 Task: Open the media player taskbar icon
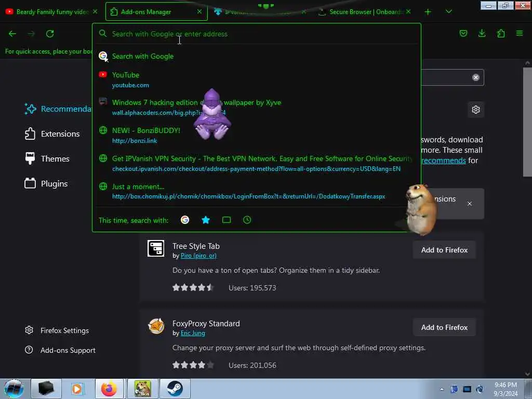[x=77, y=389]
